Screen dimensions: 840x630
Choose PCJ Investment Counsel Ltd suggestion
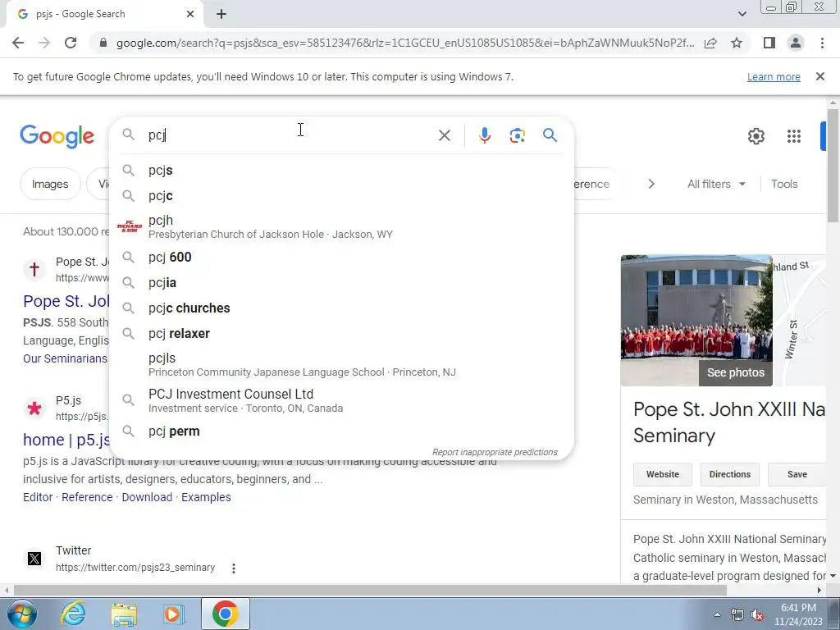(341, 400)
